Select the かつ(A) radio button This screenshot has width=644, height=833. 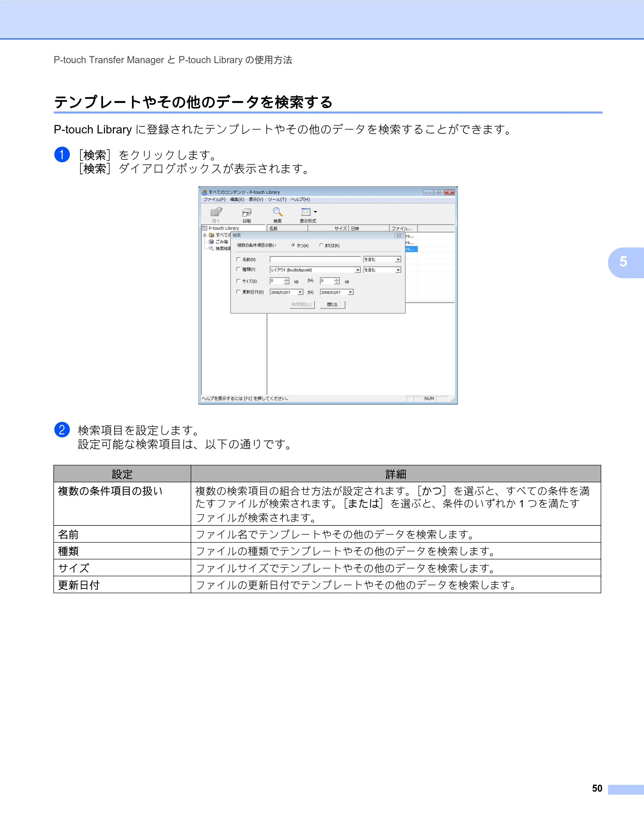point(293,245)
